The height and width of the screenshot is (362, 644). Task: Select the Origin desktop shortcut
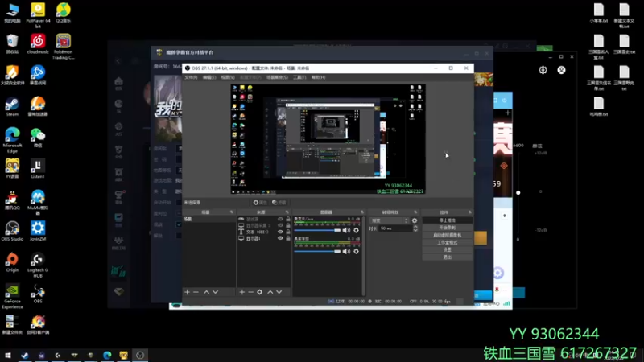tap(12, 263)
